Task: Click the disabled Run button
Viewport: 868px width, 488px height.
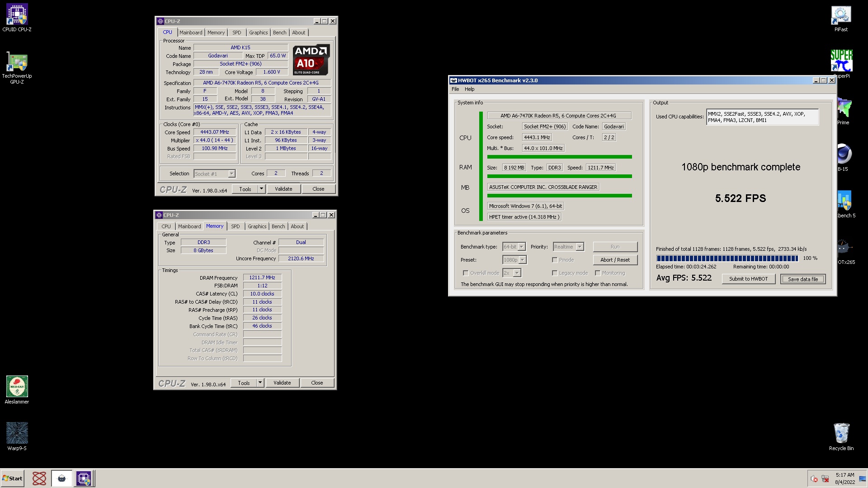Action: click(615, 247)
